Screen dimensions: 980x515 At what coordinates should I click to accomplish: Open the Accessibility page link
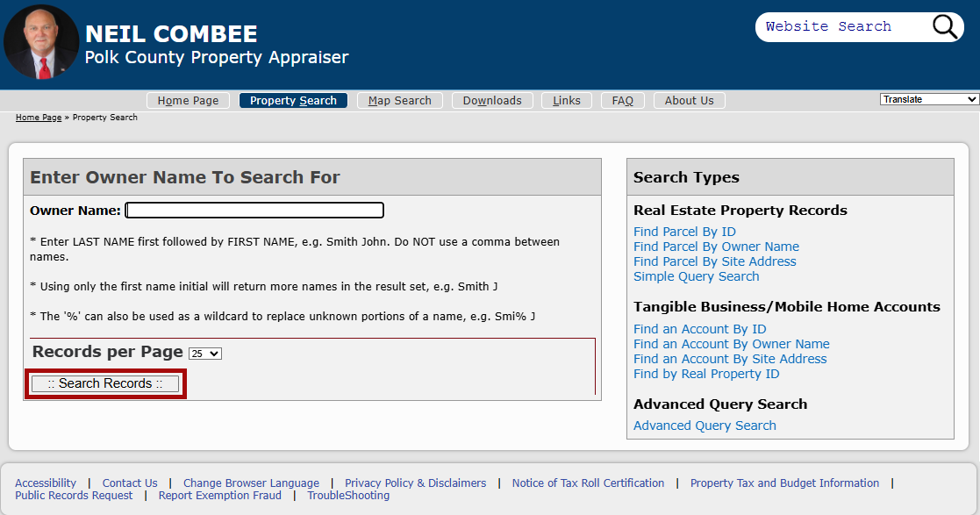point(46,483)
